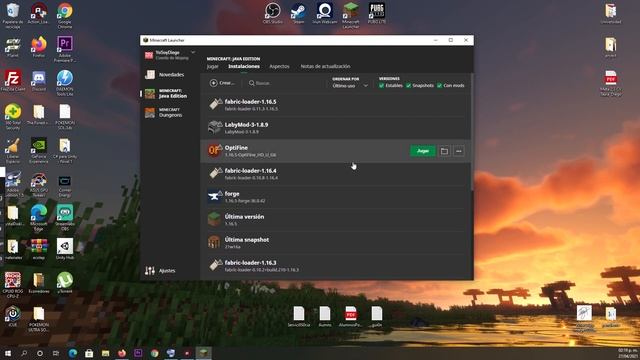Image resolution: width=640 pixels, height=360 pixels.
Task: Switch to the Jugar tab
Action: [x=213, y=66]
